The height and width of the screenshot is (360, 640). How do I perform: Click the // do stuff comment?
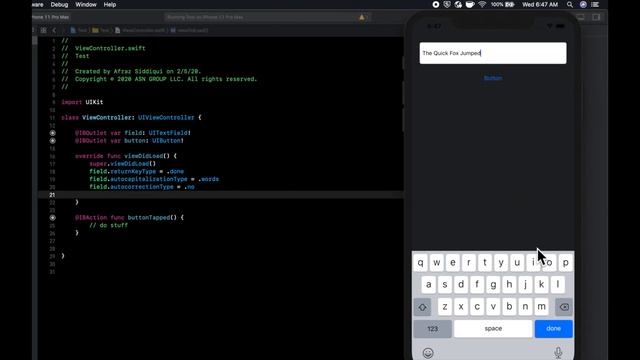click(x=109, y=225)
